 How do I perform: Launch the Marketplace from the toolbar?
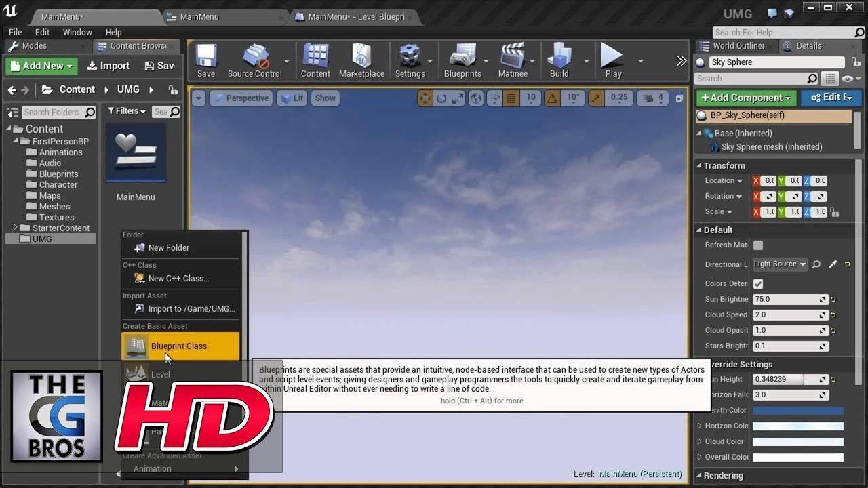click(x=361, y=60)
